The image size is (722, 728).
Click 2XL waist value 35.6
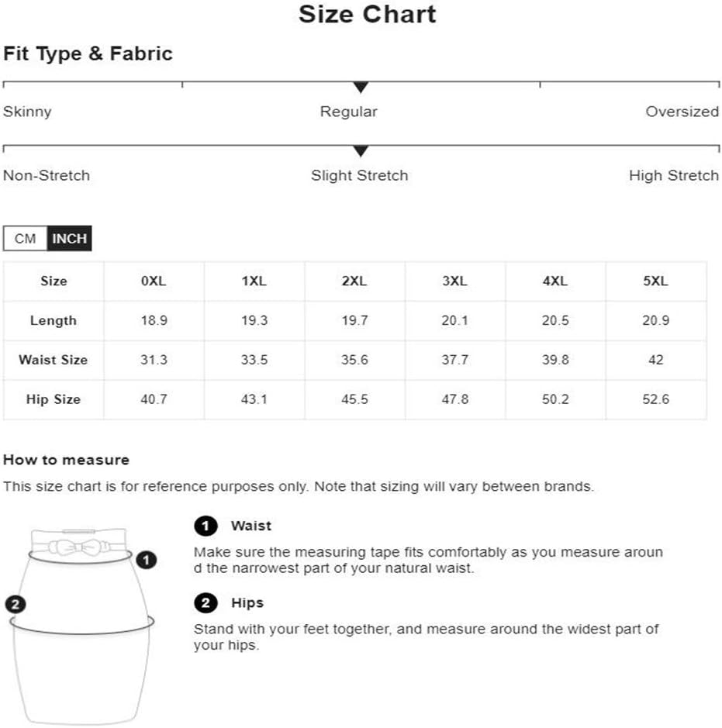click(x=354, y=360)
